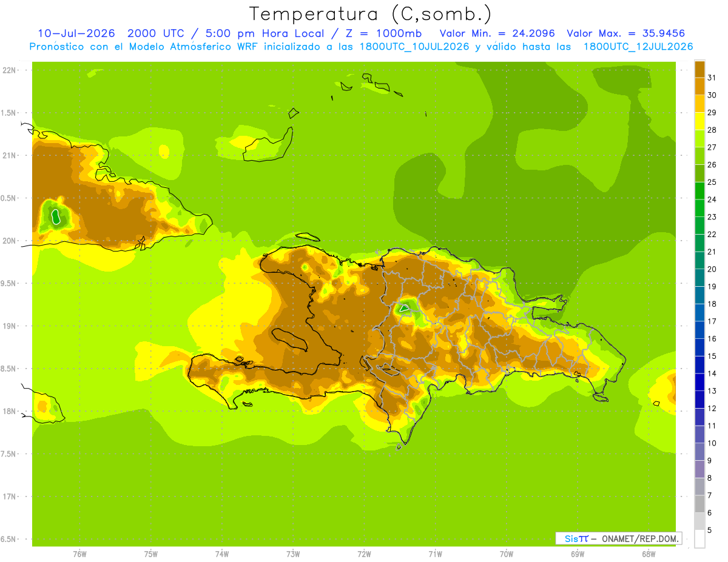Click the green cold spot in Dominican Republic
The width and height of the screenshot is (728, 562).
pyautogui.click(x=404, y=308)
